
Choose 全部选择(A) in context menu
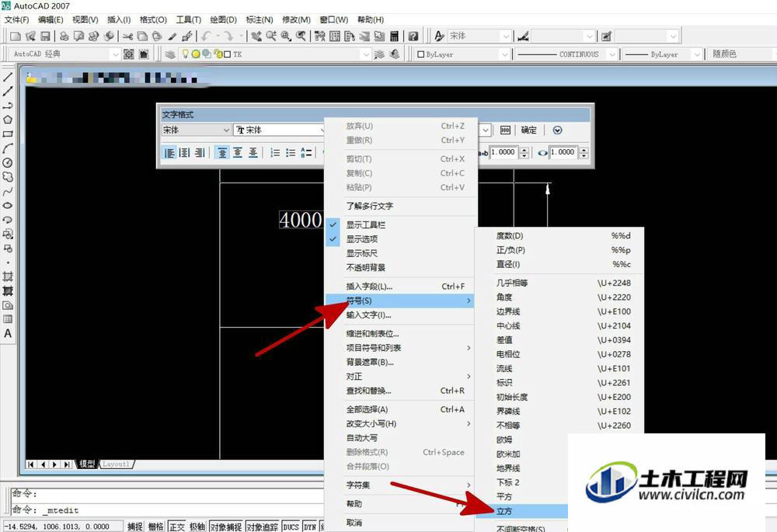pos(400,409)
